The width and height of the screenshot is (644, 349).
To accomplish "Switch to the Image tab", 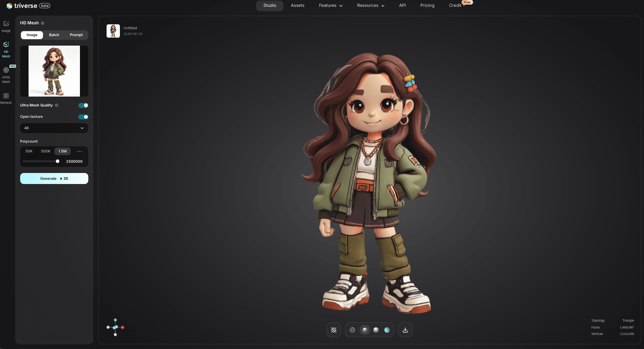I will (x=32, y=35).
